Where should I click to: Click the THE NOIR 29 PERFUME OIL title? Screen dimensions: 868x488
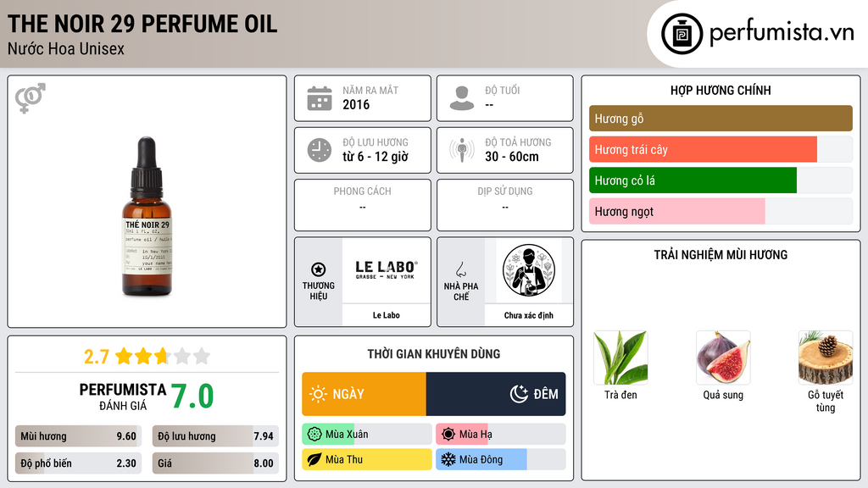point(142,24)
